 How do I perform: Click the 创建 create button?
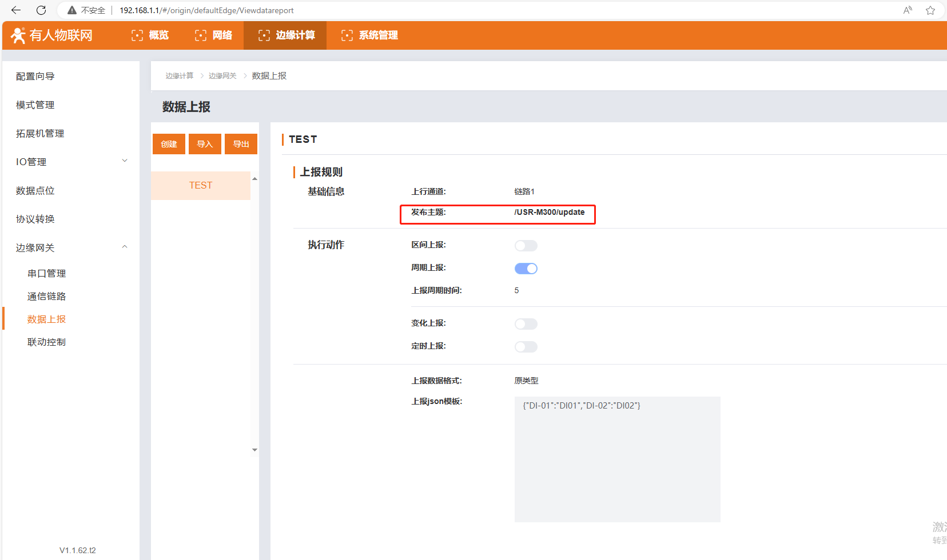pos(169,144)
